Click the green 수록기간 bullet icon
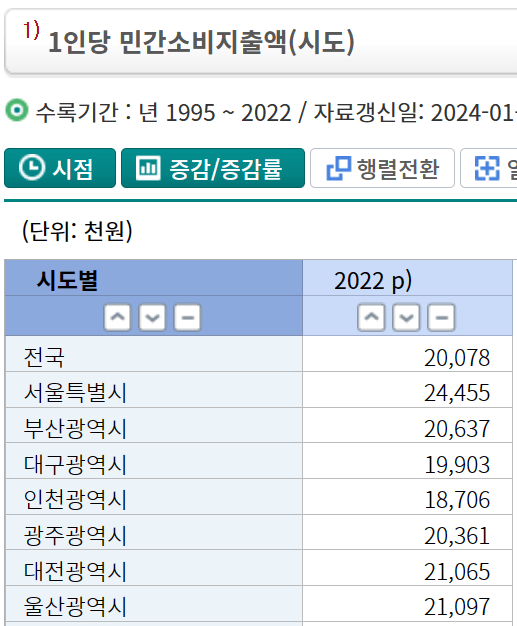 click(17, 110)
